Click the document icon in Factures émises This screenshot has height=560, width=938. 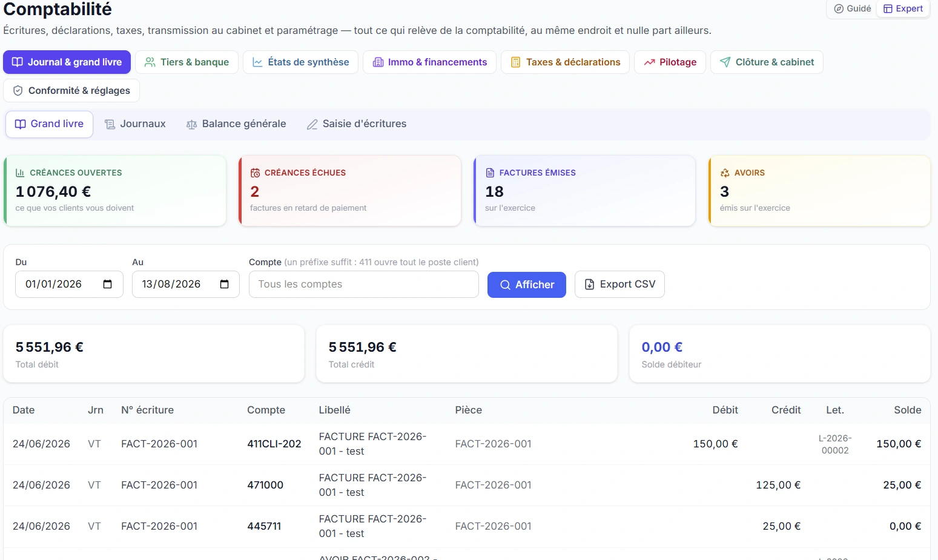(490, 173)
